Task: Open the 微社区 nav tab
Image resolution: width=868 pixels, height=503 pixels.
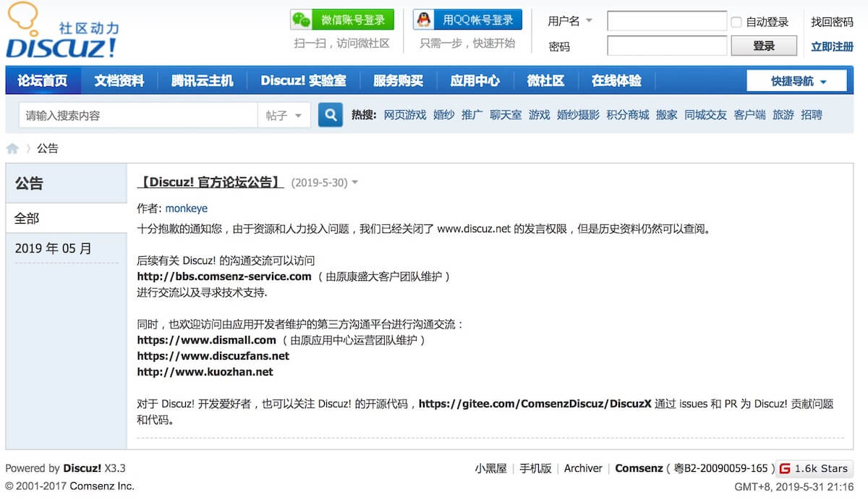Action: coord(545,81)
